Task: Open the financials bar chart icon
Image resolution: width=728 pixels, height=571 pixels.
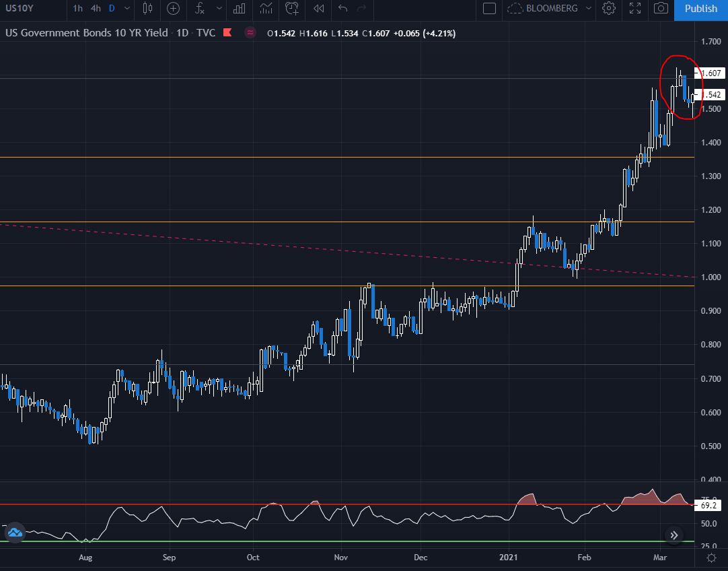Action: (x=239, y=8)
